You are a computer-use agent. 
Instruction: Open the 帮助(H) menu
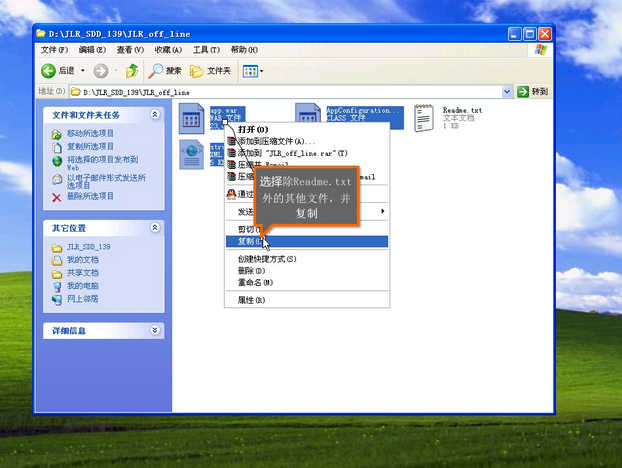coord(244,50)
